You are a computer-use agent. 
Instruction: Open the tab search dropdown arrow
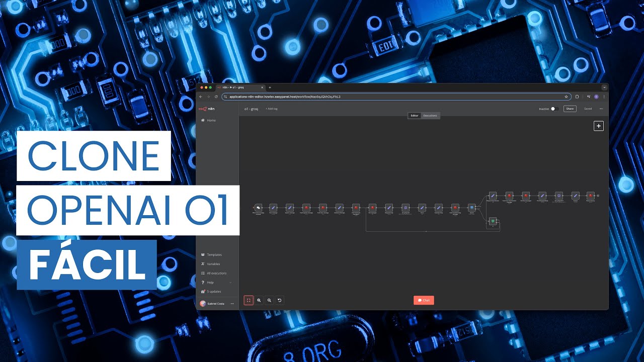(604, 87)
